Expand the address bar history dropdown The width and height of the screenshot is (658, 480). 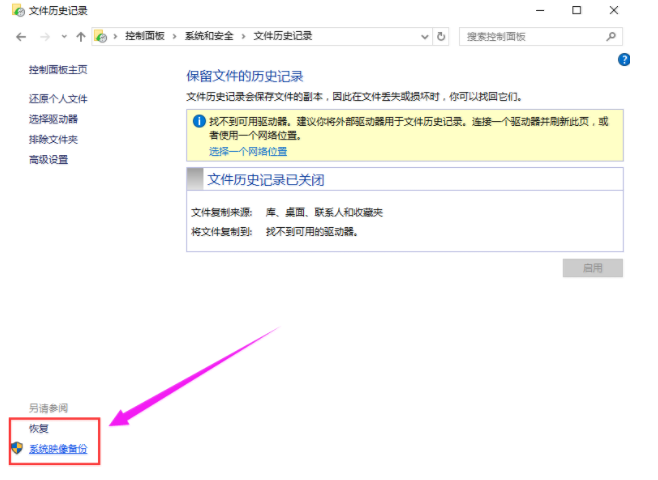pyautogui.click(x=424, y=36)
